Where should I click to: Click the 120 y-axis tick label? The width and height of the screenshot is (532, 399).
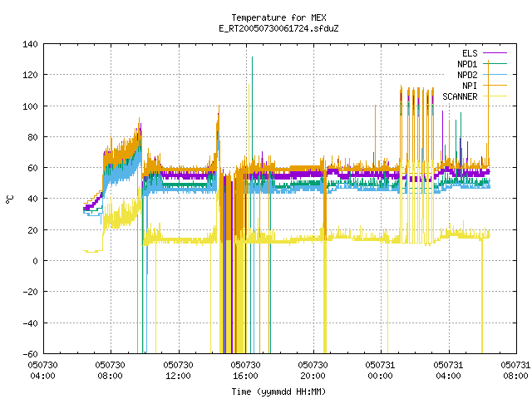(x=30, y=75)
